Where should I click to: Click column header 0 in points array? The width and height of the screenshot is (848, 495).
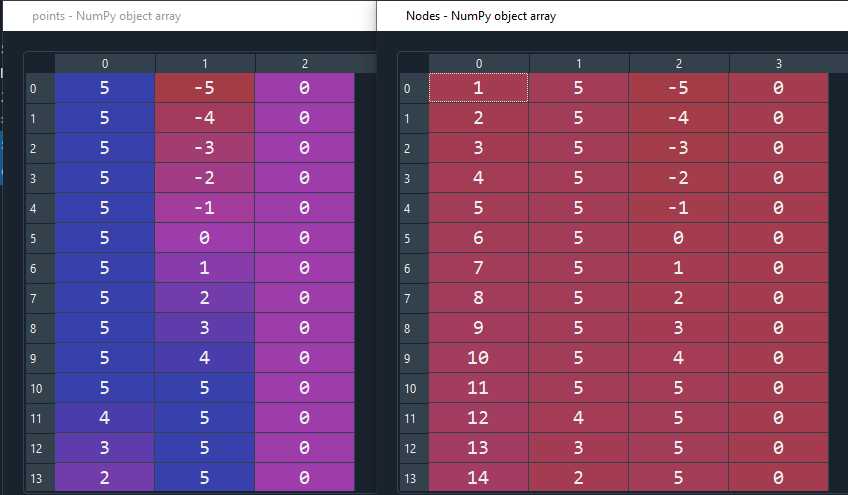point(105,63)
